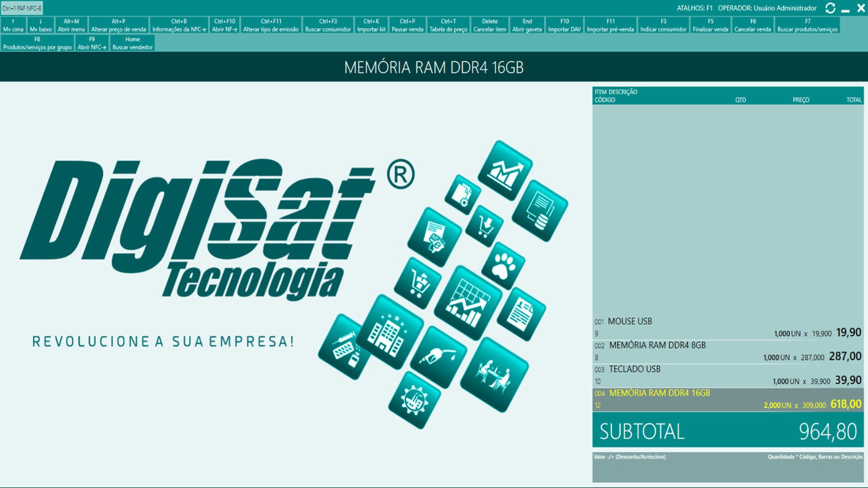Click Buscar produtos/serviços toolbar button
Viewport: 868px width, 488px height.
(x=807, y=25)
